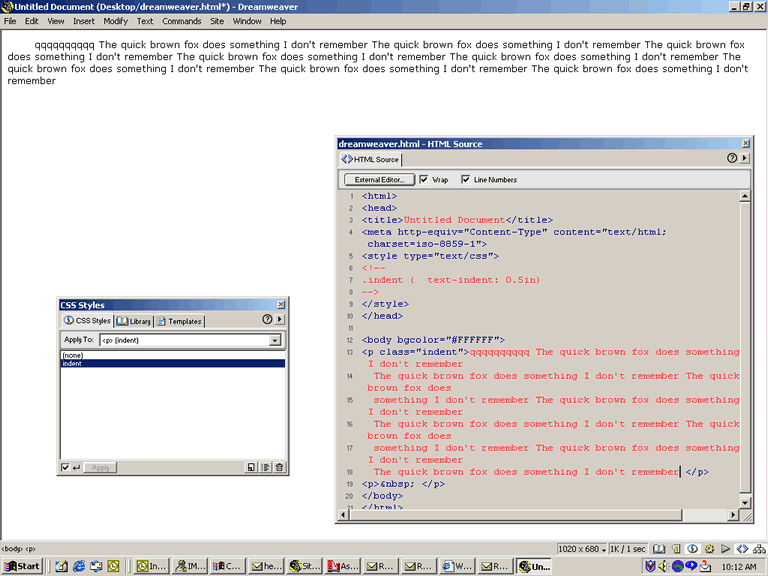Viewport: 768px width, 576px height.
Task: Switch to the 'IM...' taskbar window
Action: (190, 566)
